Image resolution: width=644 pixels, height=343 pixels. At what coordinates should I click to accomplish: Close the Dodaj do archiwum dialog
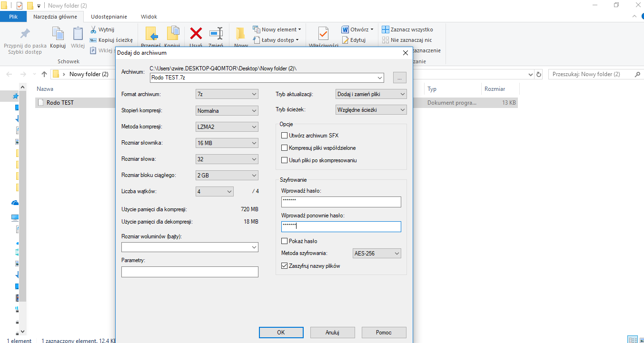coord(406,53)
